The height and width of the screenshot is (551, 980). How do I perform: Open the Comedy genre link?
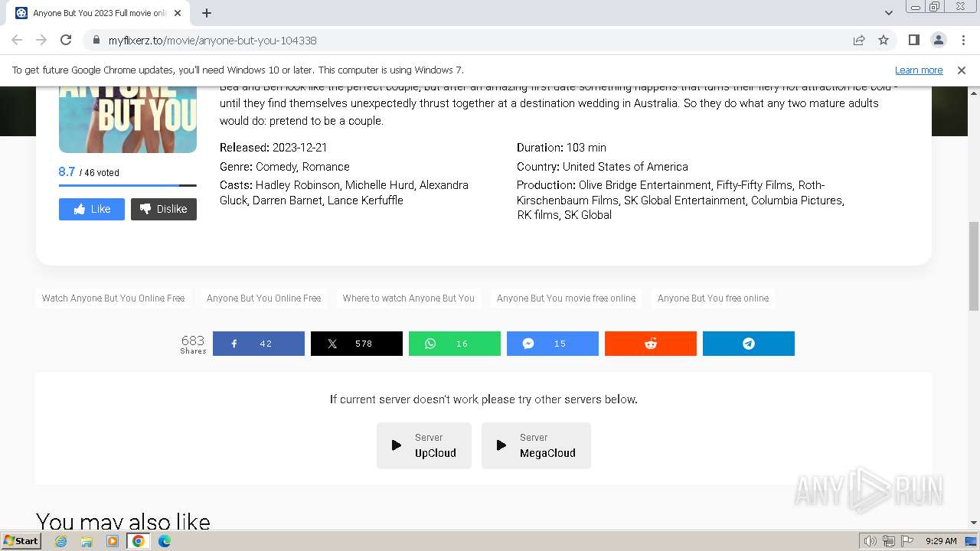pyautogui.click(x=276, y=167)
